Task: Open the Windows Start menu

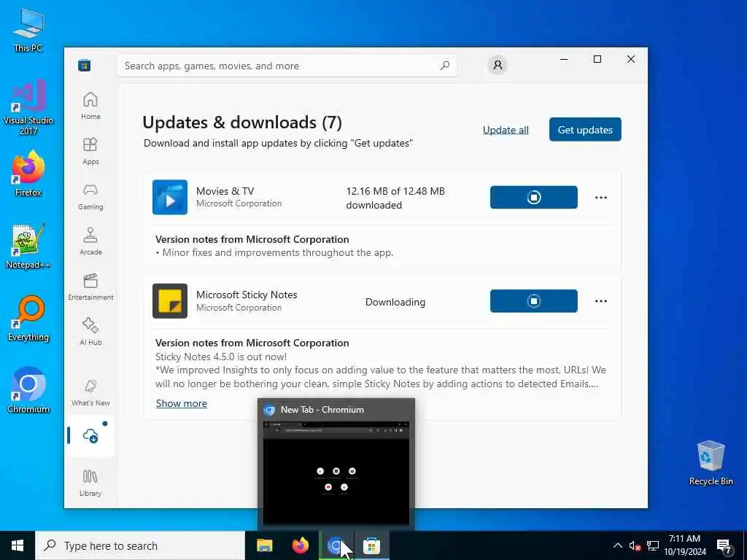Action: pos(18,545)
